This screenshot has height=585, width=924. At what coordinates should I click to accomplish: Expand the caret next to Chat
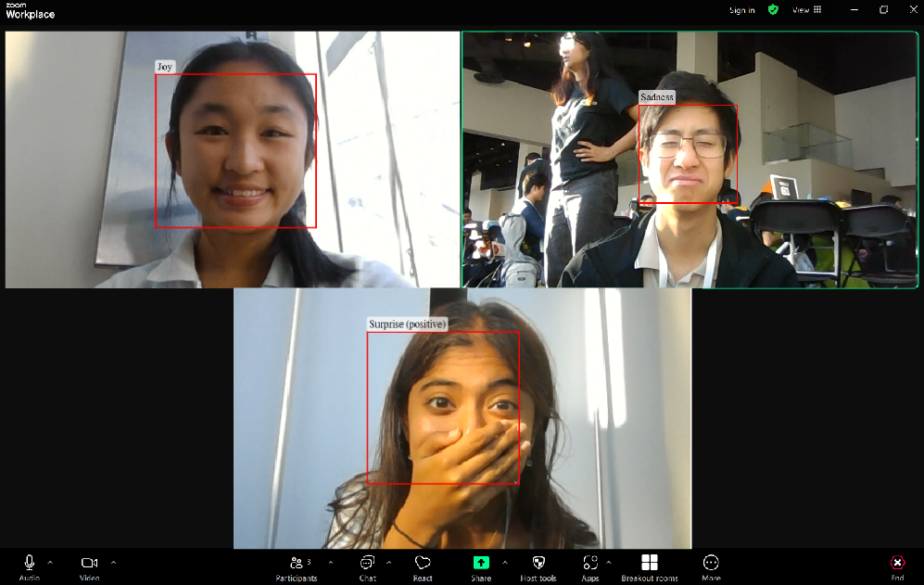coord(388,563)
